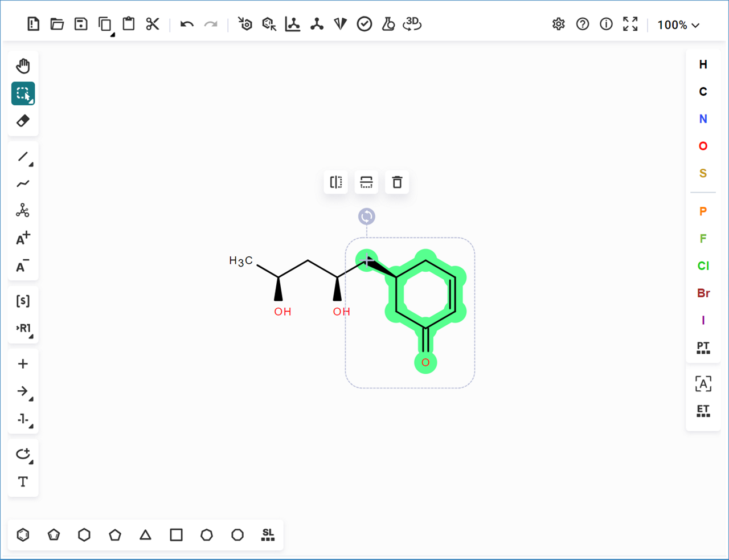Select the Chain drawing tool
Screen dimensions: 729x560
tap(23, 183)
